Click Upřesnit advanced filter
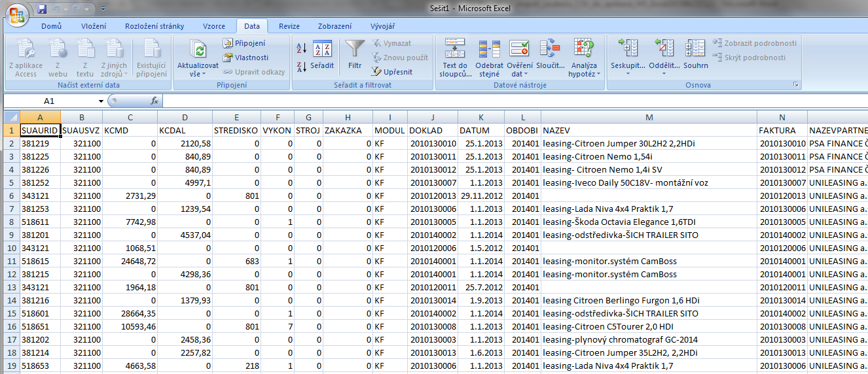Viewport: 868px width, 374px height. 392,72
